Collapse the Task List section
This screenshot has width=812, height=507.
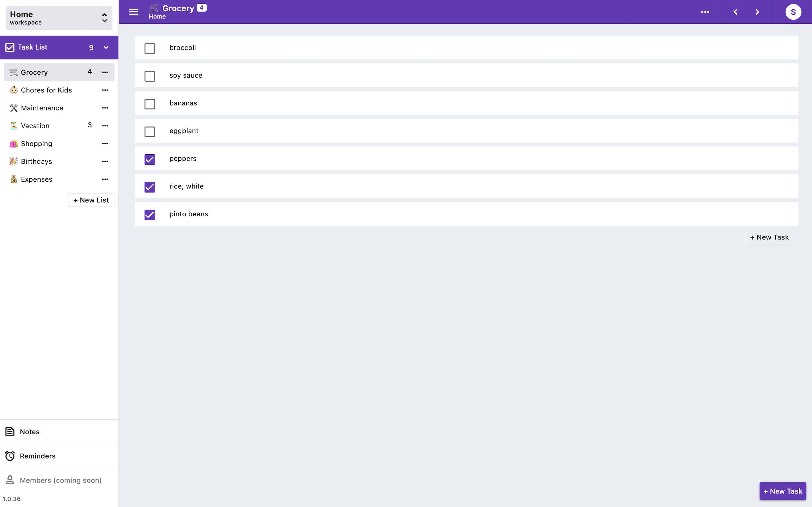(x=106, y=47)
